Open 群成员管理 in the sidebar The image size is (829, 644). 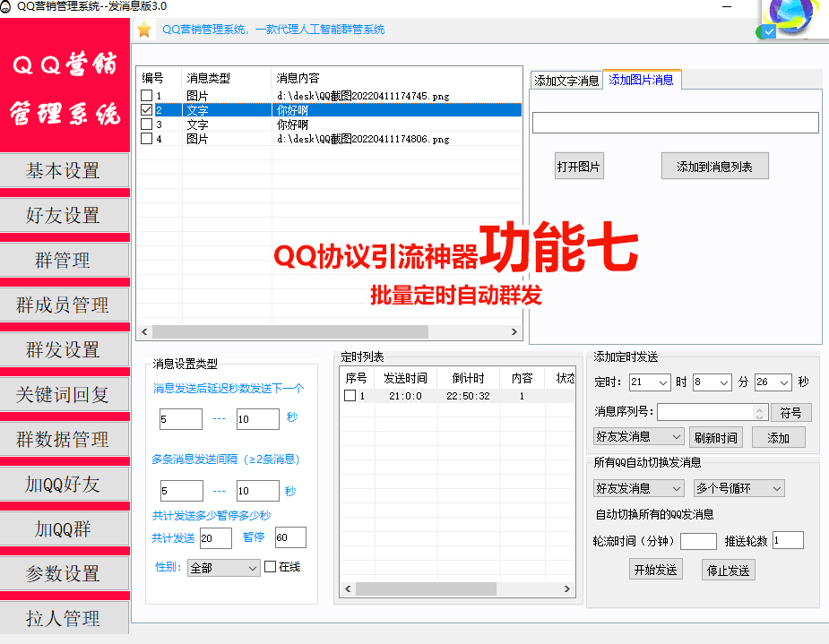point(64,305)
